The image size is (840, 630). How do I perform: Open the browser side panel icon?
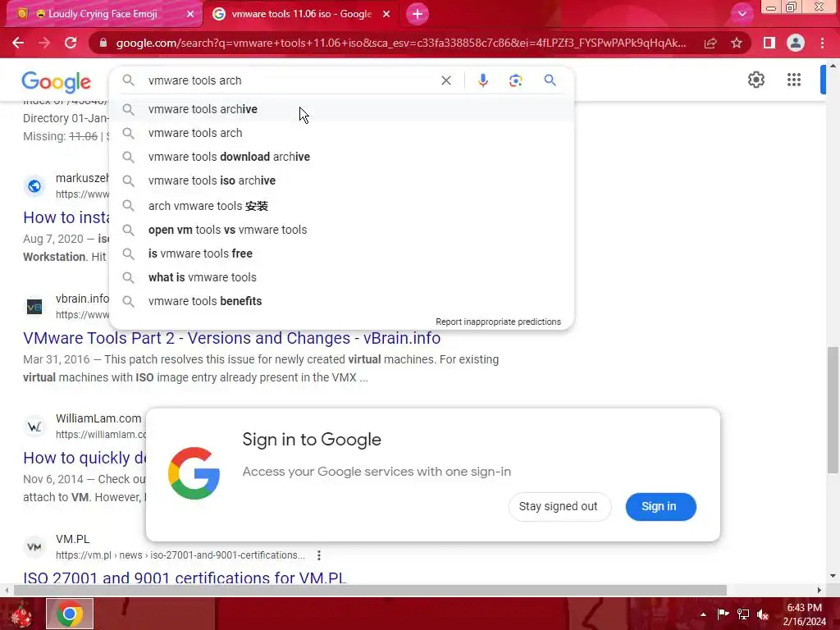769,43
